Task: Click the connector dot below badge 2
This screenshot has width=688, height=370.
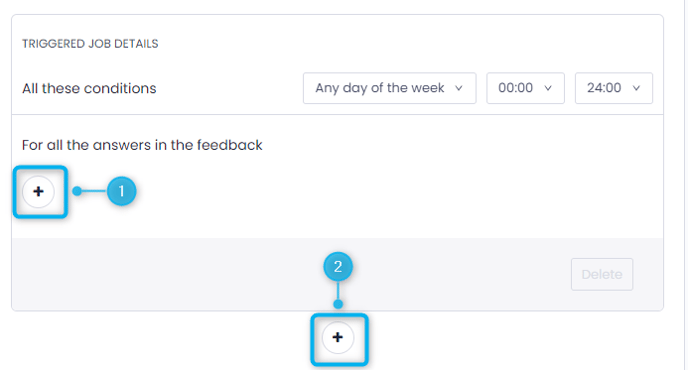Action: point(338,304)
